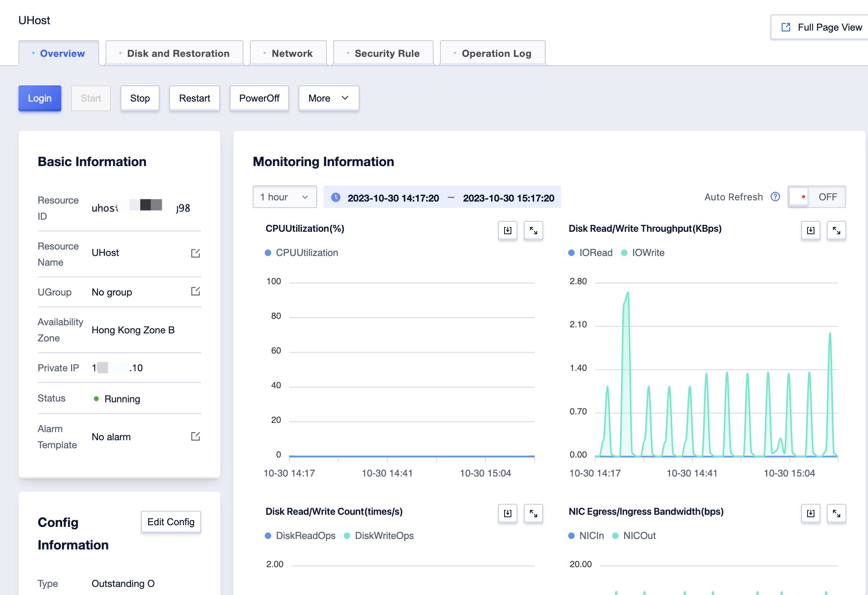Image resolution: width=868 pixels, height=595 pixels.
Task: Expand NIC Egress/Ingress Bandwidth chart
Action: tap(837, 514)
